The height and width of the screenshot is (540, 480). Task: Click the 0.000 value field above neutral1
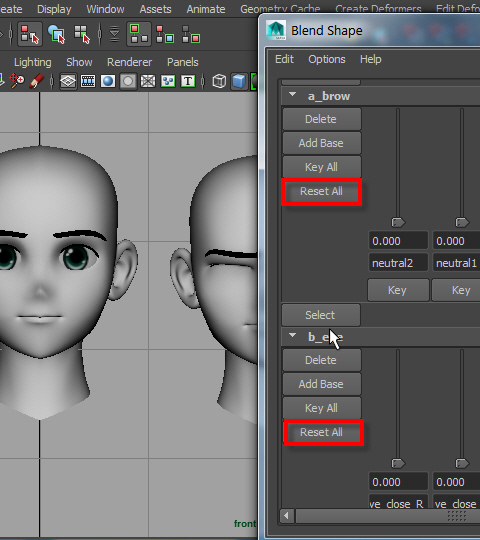coord(456,241)
